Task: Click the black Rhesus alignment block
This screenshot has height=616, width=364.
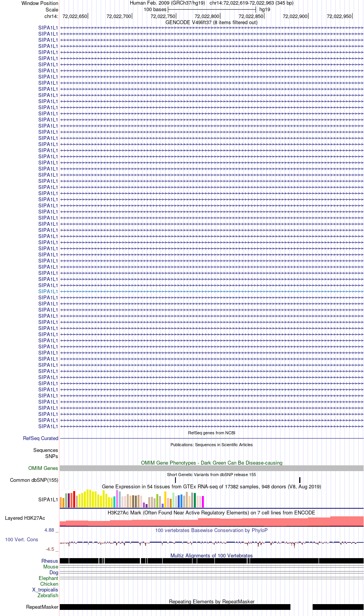Action: click(212, 561)
